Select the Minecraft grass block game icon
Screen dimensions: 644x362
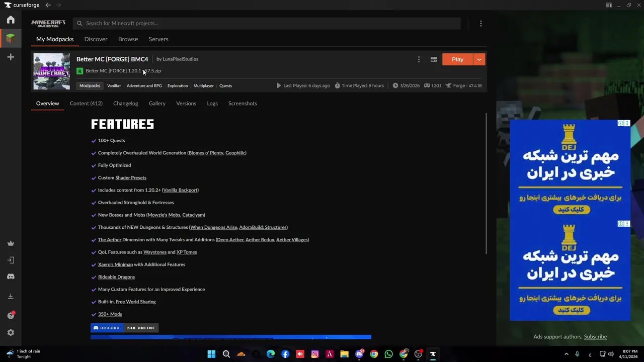coord(11,38)
